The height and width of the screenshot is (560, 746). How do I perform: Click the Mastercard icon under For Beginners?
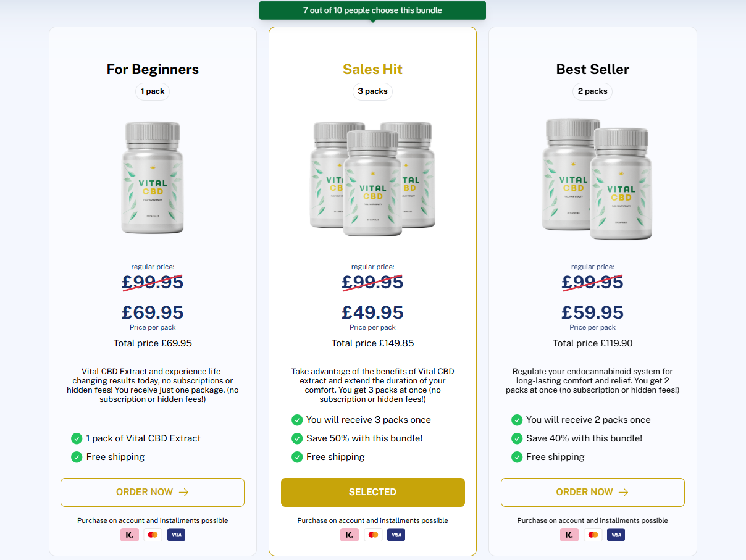point(153,535)
